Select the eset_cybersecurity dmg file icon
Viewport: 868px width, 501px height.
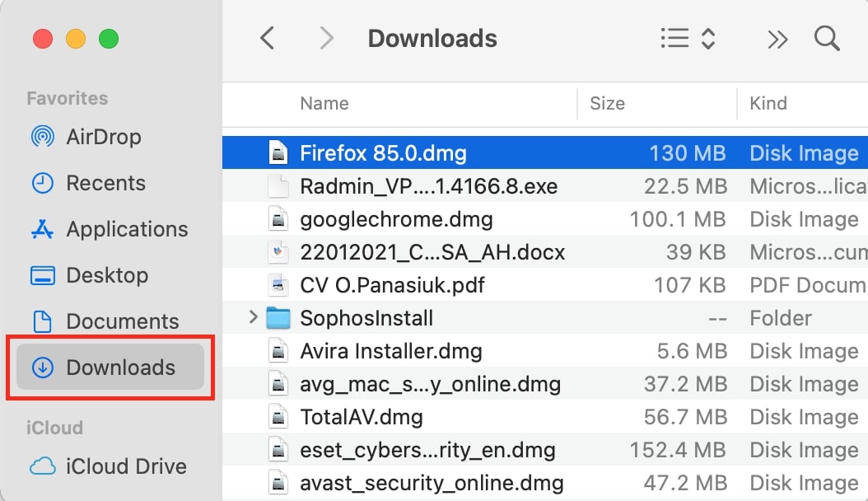click(278, 450)
